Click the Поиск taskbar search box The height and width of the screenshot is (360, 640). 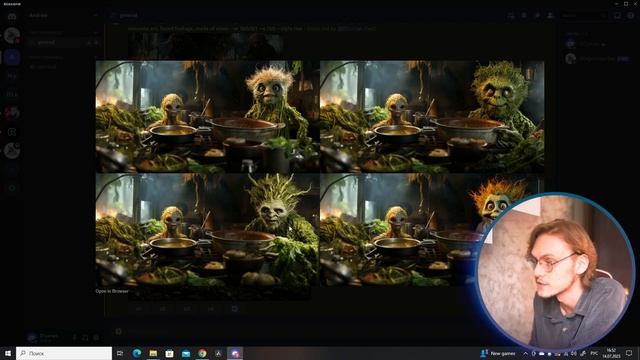click(64, 353)
